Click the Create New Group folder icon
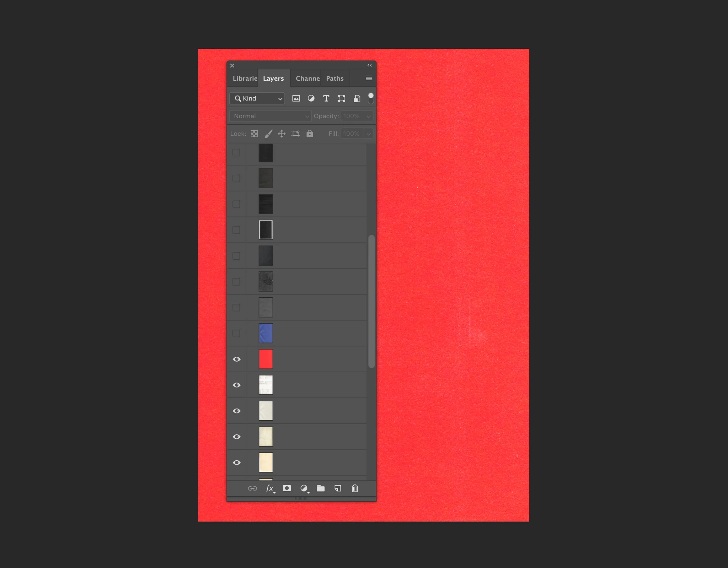 coord(320,488)
